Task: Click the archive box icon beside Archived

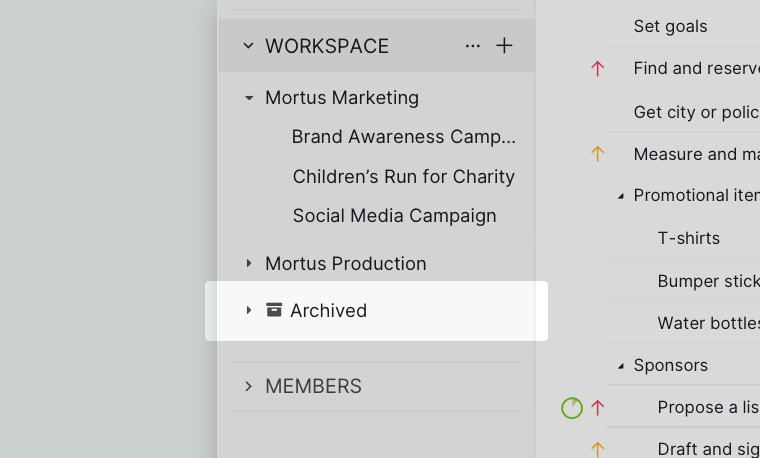Action: pyautogui.click(x=274, y=310)
